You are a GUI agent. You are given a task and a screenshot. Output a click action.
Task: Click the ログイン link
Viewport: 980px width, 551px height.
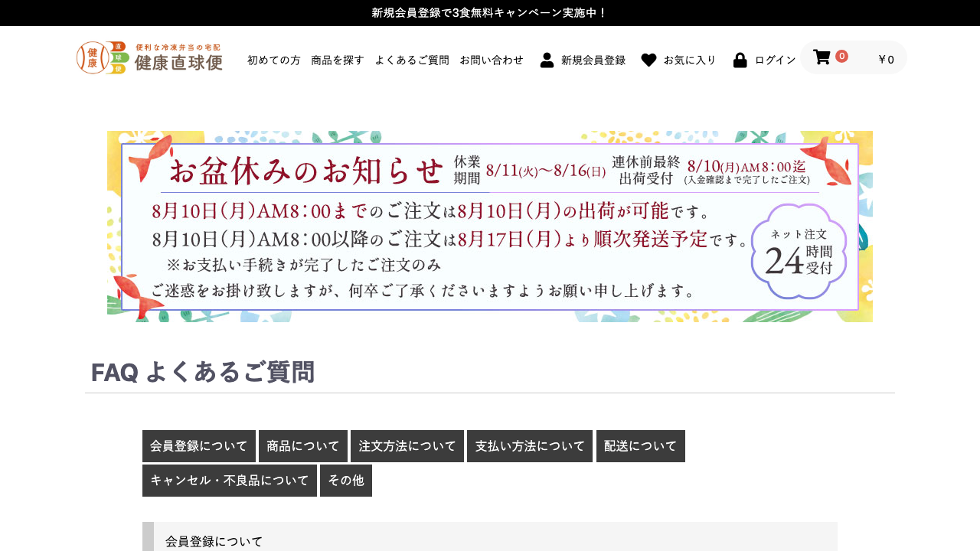(x=776, y=60)
